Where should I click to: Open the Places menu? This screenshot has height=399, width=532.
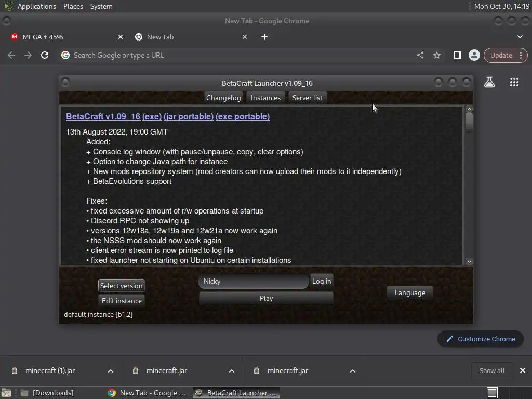coord(73,6)
